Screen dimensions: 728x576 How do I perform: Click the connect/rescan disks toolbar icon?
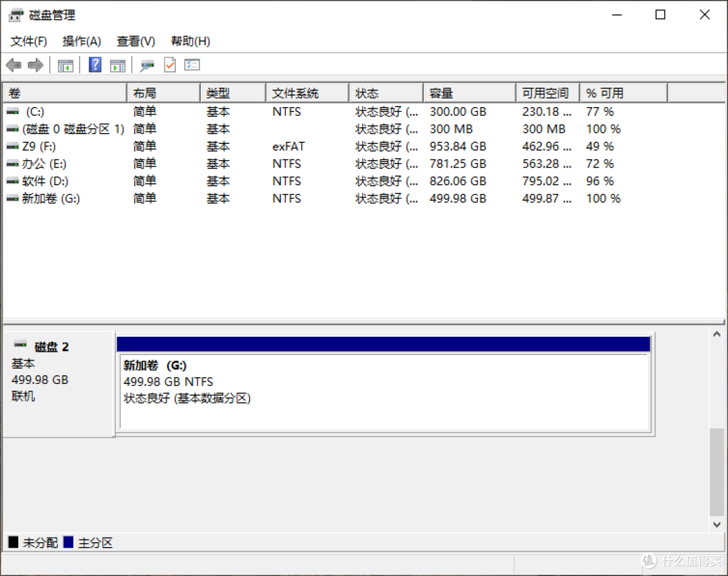point(147,65)
